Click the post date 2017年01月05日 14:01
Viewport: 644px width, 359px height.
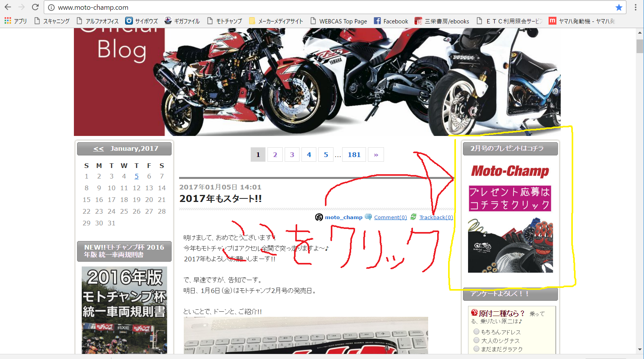pos(220,187)
